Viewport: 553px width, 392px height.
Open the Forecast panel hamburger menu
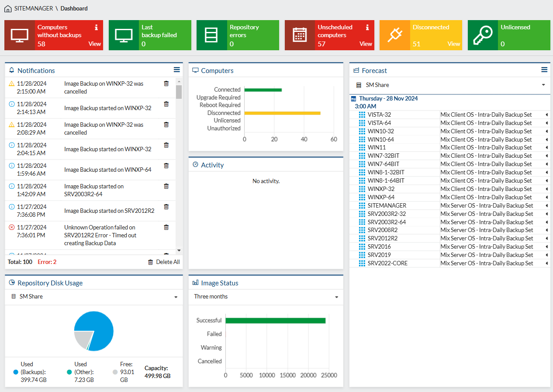click(544, 69)
